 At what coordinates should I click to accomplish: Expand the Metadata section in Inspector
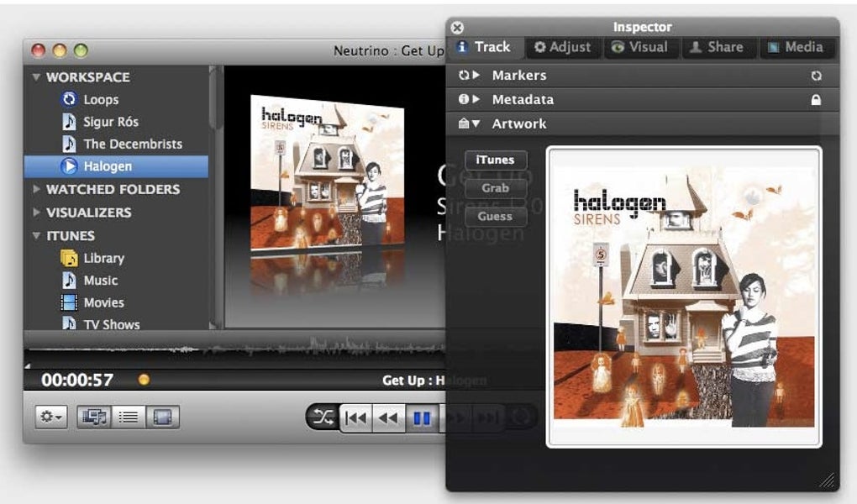[476, 99]
